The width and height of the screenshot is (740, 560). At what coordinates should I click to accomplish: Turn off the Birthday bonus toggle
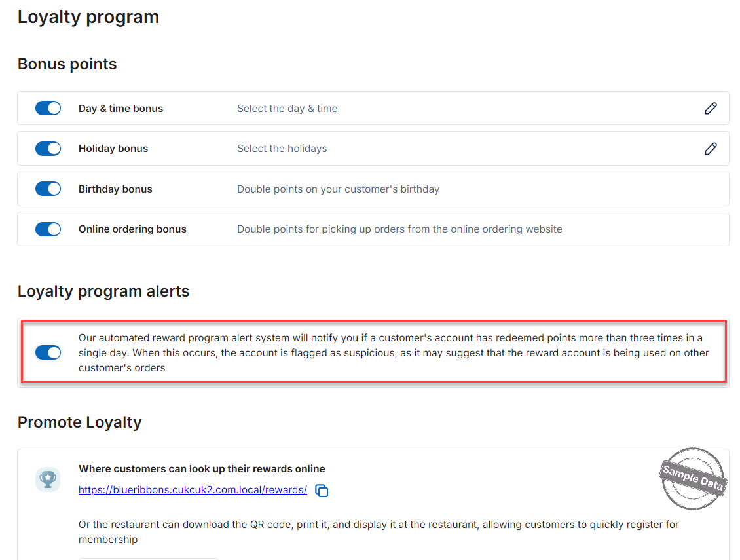point(48,189)
